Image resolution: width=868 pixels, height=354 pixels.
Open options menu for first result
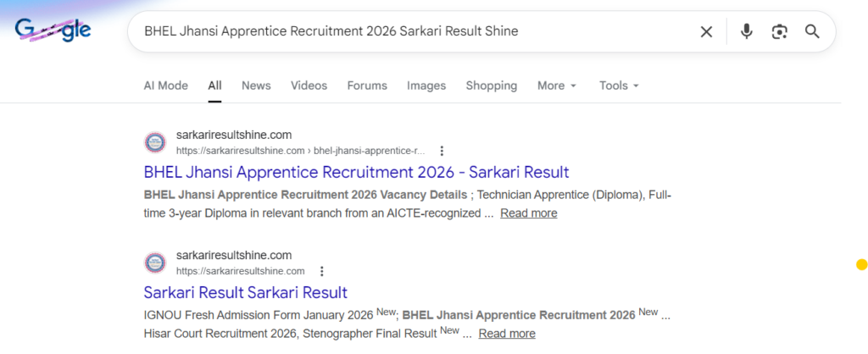pyautogui.click(x=442, y=151)
